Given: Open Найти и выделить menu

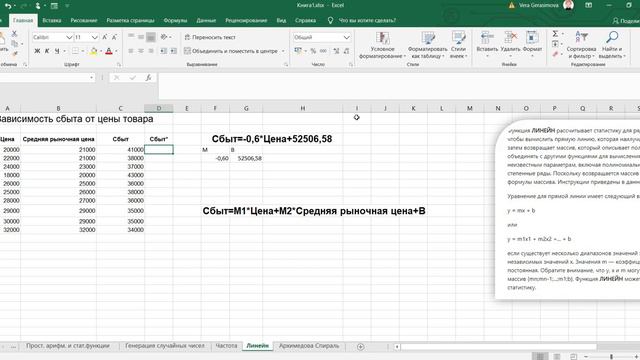Looking at the screenshot, I should pyautogui.click(x=612, y=45).
